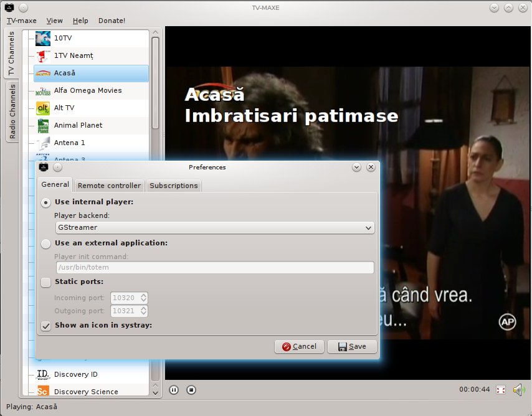The width and height of the screenshot is (532, 416).
Task: Click the Playing: Acasă status text
Action: pyautogui.click(x=32, y=407)
